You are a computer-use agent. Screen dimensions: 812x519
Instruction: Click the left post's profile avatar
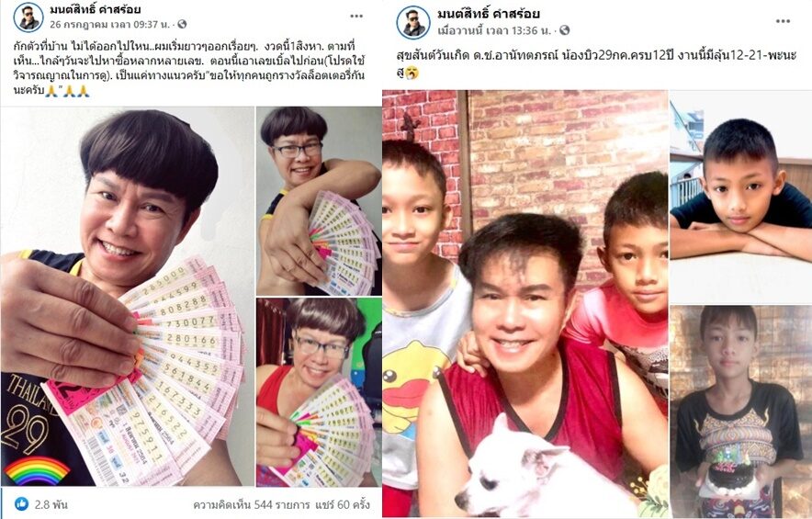tap(29, 17)
